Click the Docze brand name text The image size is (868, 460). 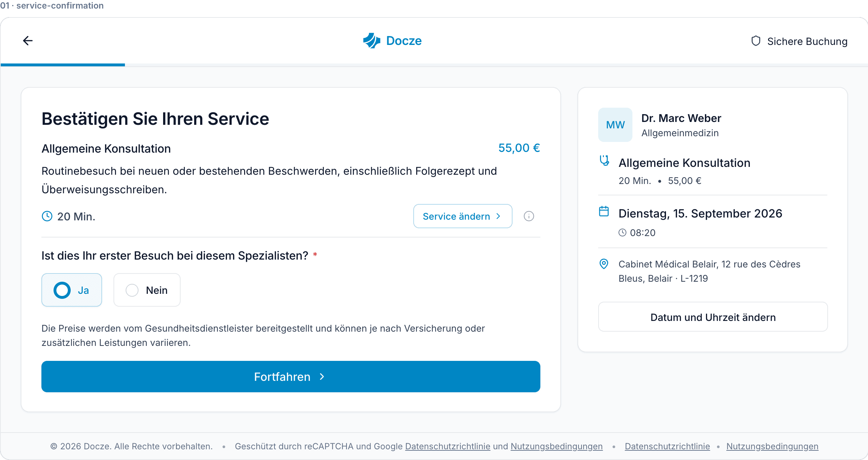[404, 41]
